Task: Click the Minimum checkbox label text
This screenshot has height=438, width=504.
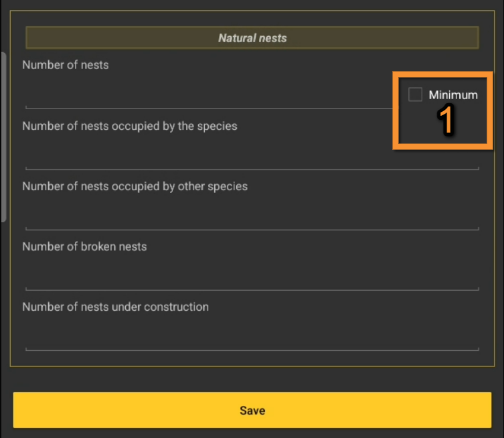Action: coord(453,95)
